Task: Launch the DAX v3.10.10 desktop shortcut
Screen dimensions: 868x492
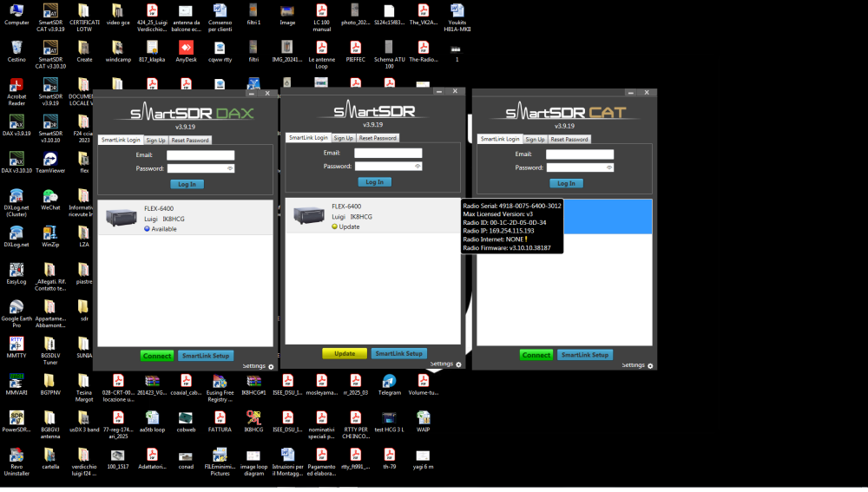Action: tap(16, 162)
